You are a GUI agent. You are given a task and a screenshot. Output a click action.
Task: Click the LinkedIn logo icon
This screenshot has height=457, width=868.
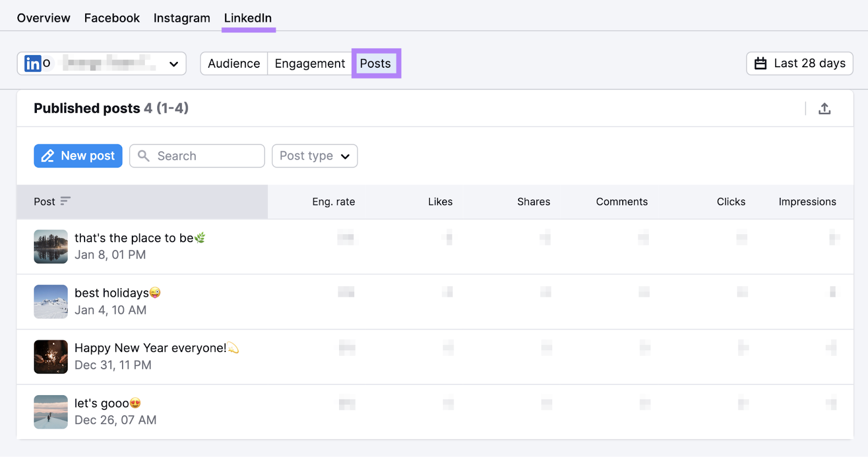pyautogui.click(x=33, y=63)
